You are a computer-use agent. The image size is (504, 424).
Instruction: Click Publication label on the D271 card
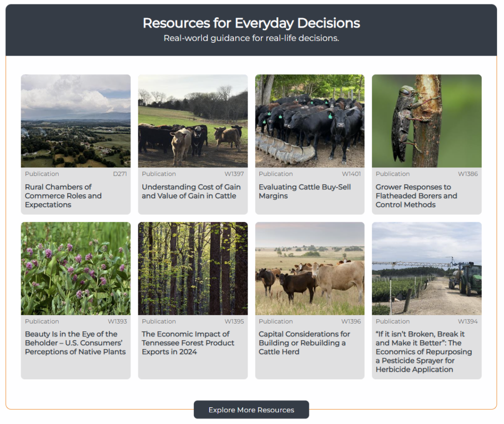pos(42,174)
